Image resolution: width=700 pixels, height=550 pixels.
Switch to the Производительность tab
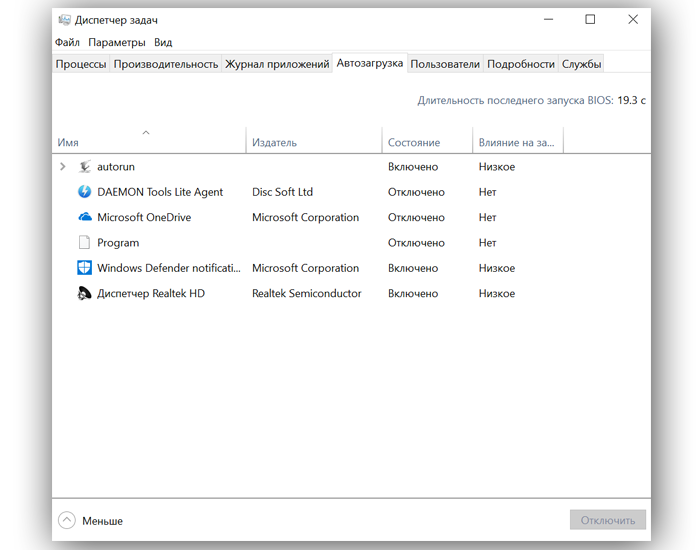point(165,64)
